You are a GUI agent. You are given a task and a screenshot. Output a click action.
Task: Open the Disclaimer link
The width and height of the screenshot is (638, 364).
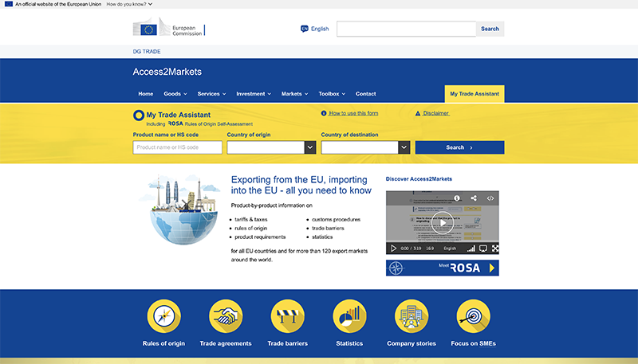pyautogui.click(x=436, y=113)
